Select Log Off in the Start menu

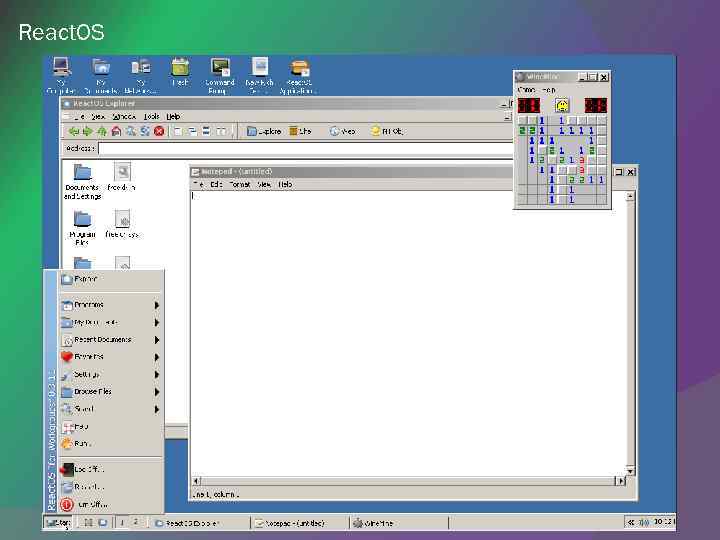tap(110, 469)
